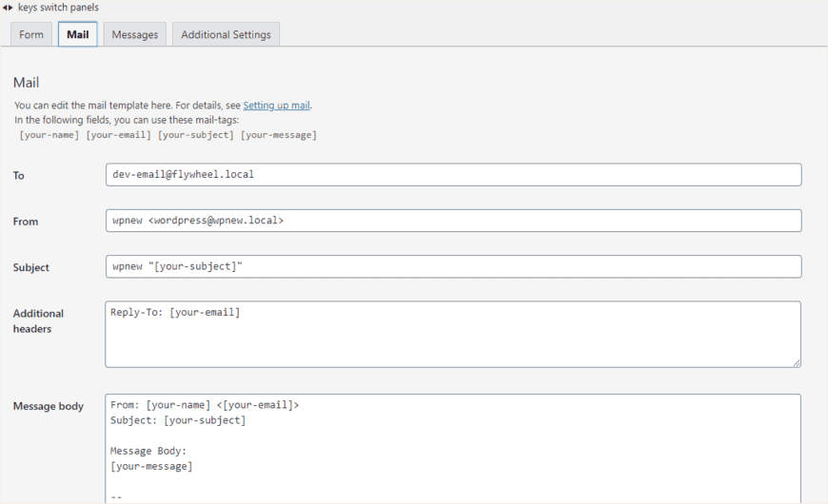828x504 pixels.
Task: Click the [your-subject] mail-tag
Action: point(196,135)
